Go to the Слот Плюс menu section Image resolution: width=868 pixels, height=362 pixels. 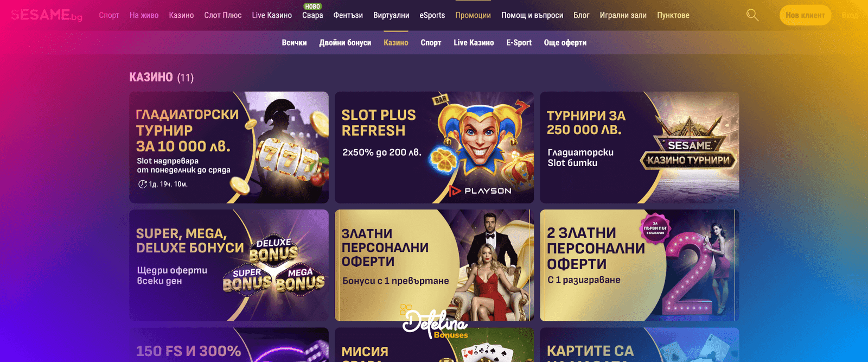tap(223, 15)
